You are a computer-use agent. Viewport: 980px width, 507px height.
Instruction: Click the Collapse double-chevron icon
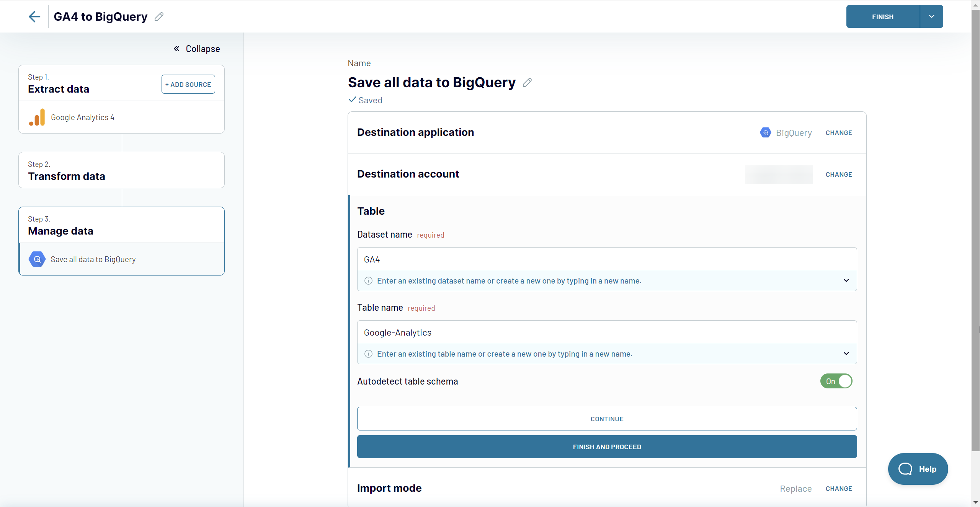(x=176, y=49)
